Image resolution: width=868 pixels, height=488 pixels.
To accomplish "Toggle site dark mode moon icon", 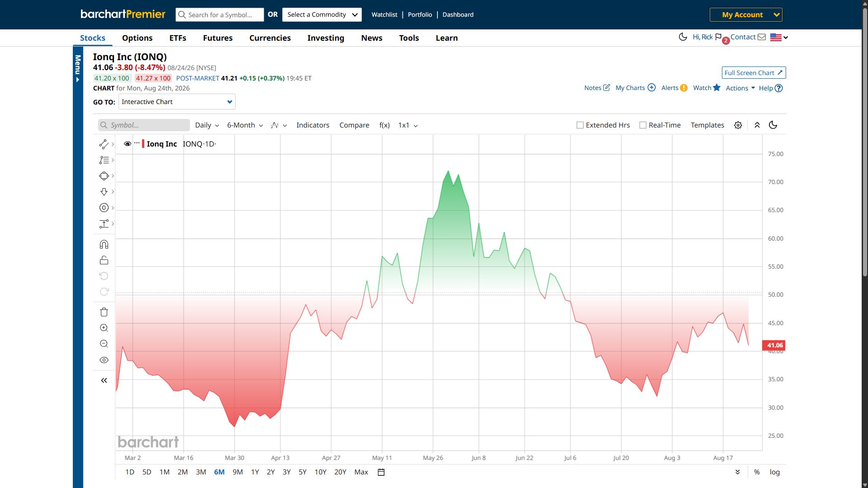I will [x=683, y=37].
